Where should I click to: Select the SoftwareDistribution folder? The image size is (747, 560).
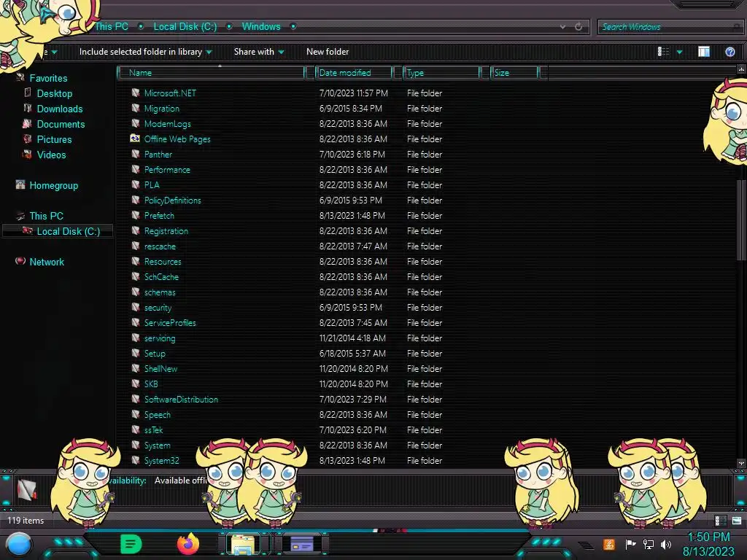point(181,399)
